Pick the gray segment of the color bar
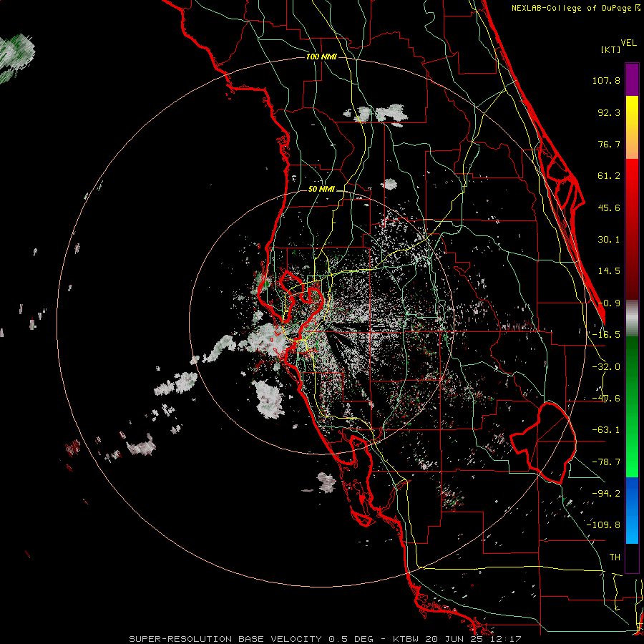 click(x=632, y=318)
